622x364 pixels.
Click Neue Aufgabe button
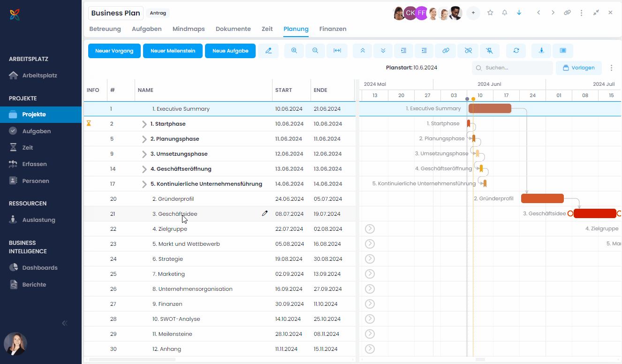[230, 51]
